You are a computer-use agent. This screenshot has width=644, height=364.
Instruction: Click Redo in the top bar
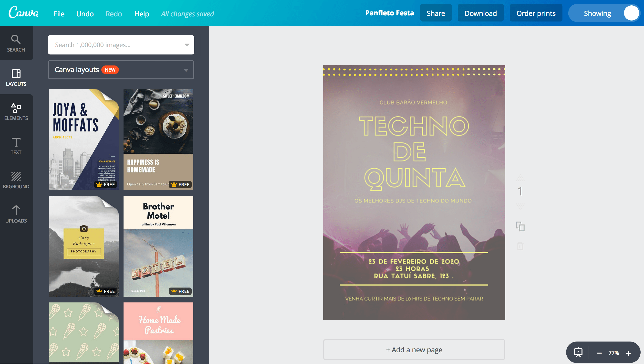(x=114, y=14)
